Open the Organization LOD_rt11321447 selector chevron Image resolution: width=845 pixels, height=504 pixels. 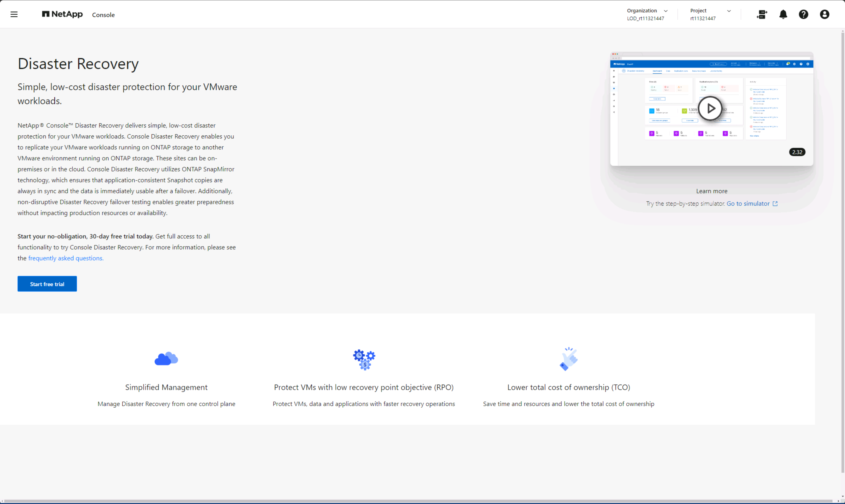coord(665,10)
